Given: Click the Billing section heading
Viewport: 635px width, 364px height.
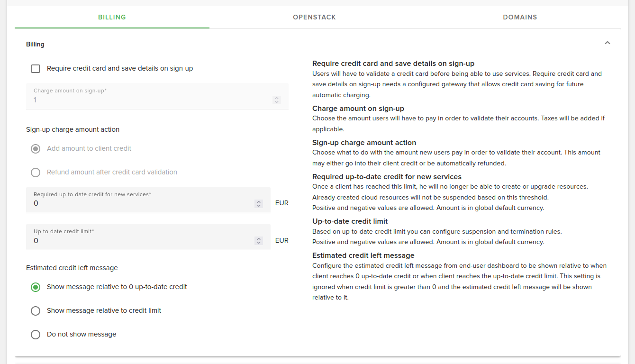Looking at the screenshot, I should point(35,44).
